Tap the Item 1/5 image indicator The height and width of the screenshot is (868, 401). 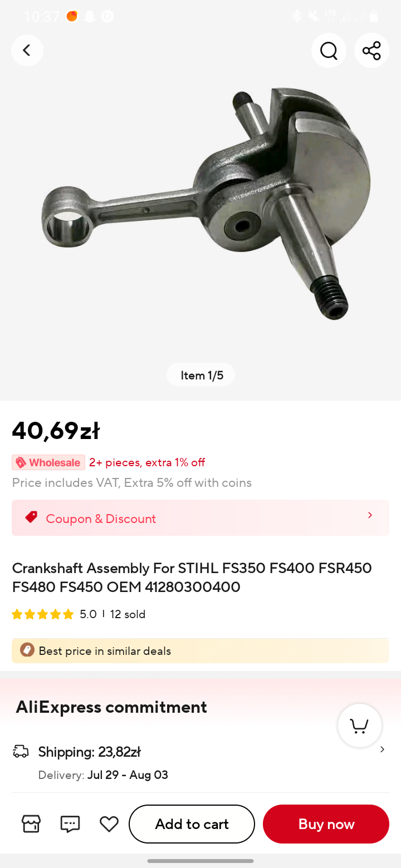point(201,375)
